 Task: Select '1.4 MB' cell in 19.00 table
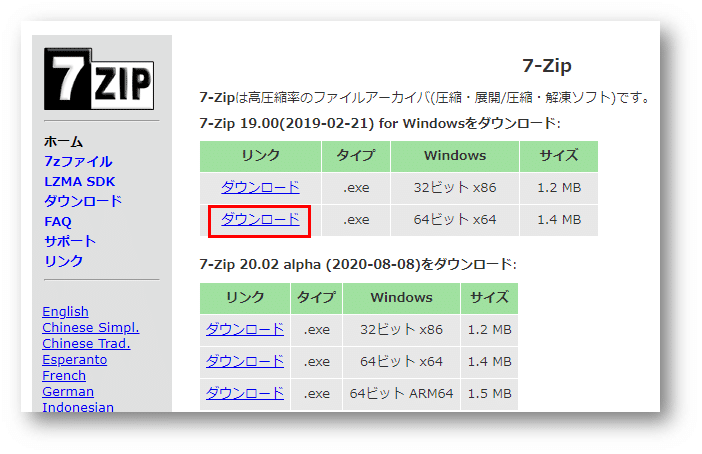coord(559,220)
